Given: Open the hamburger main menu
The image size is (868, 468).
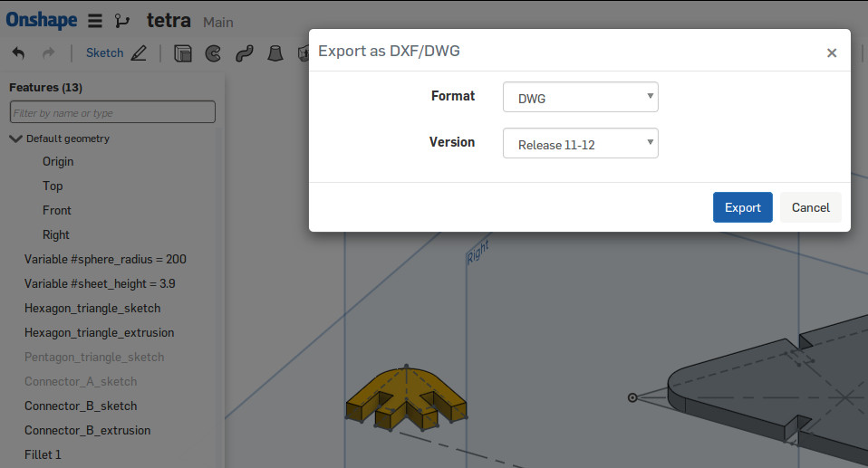Looking at the screenshot, I should point(95,21).
